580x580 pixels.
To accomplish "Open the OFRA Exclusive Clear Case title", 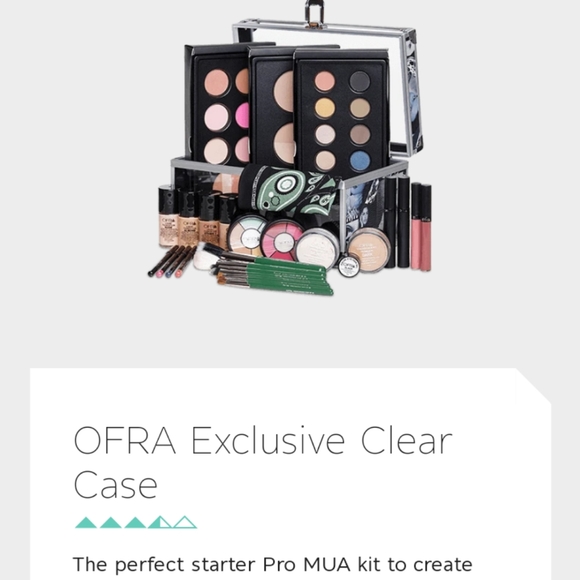I will [263, 462].
